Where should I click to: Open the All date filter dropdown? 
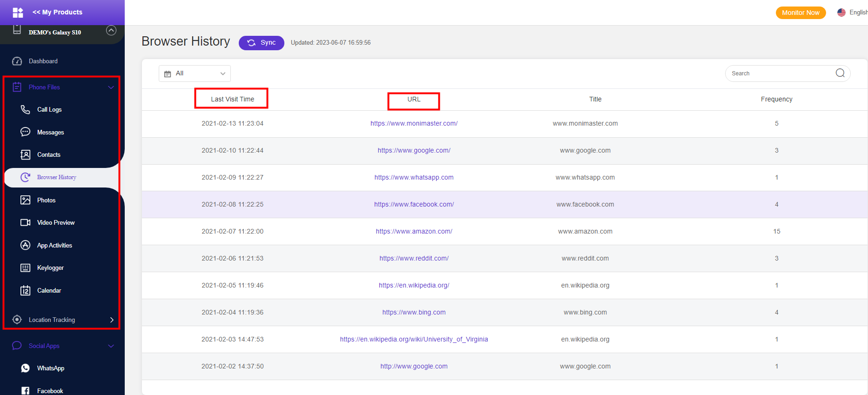(x=195, y=74)
